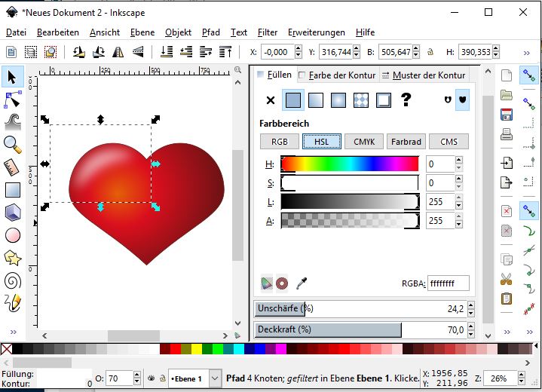Screen dimensions: 542x392
Task: Increase the Unschärfe blur value
Action: point(471,305)
